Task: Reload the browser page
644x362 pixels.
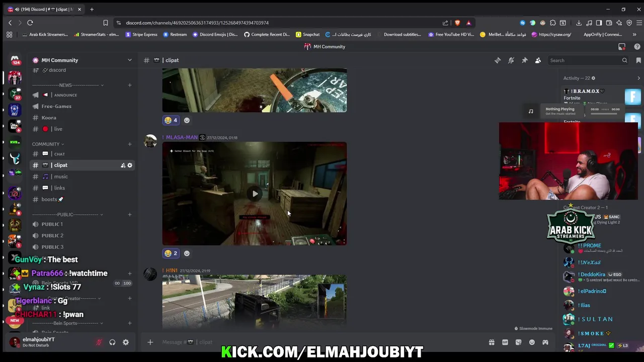Action: tap(30, 23)
